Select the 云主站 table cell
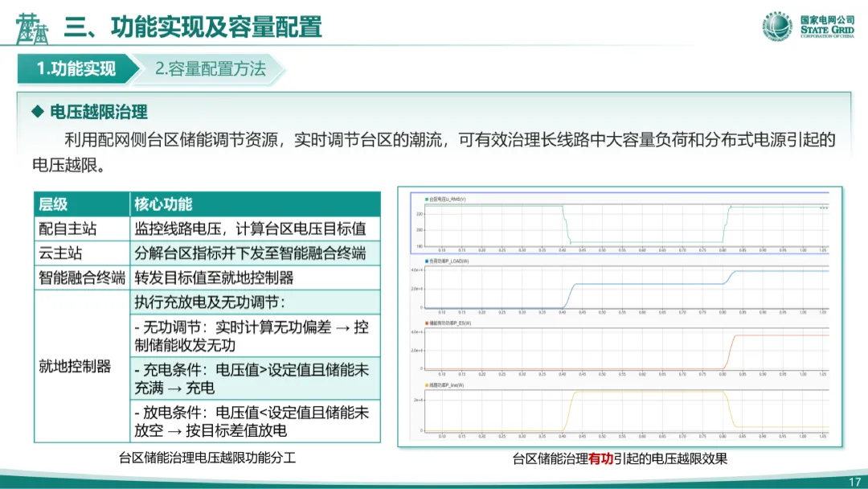This screenshot has width=868, height=489. tap(82, 253)
